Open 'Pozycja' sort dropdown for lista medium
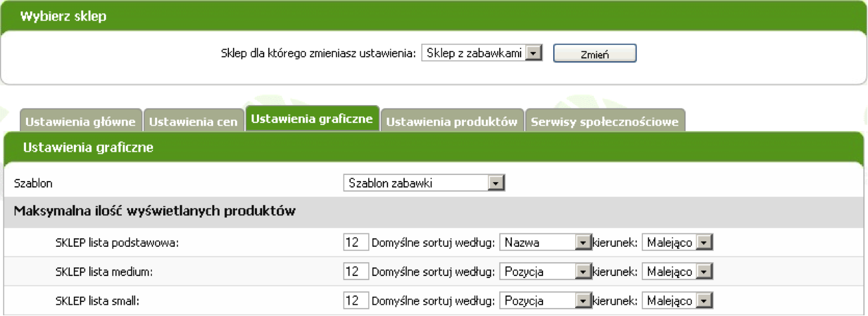Viewport: 868px width, 316px height. (545, 272)
